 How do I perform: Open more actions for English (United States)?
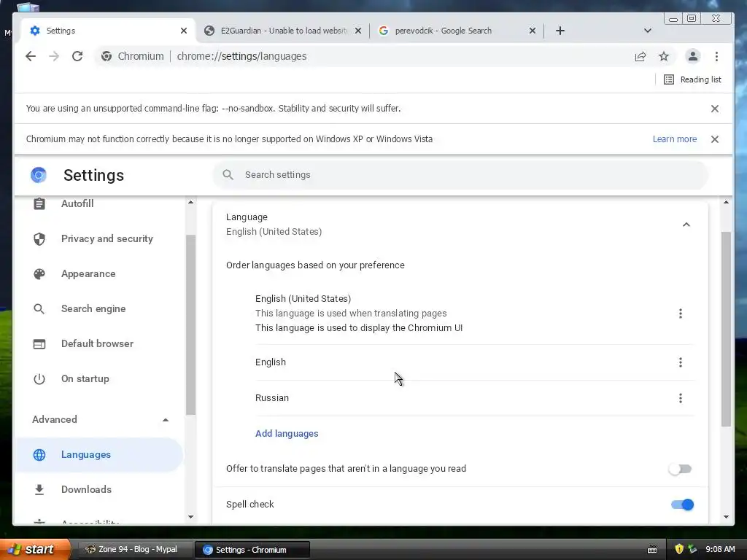coord(681,314)
